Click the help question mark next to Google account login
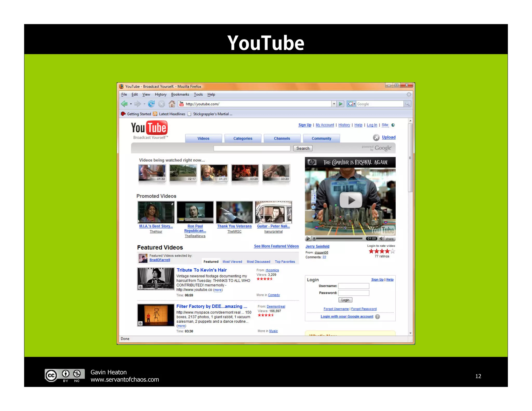Image resolution: width=532 pixels, height=411 pixels. (x=377, y=317)
